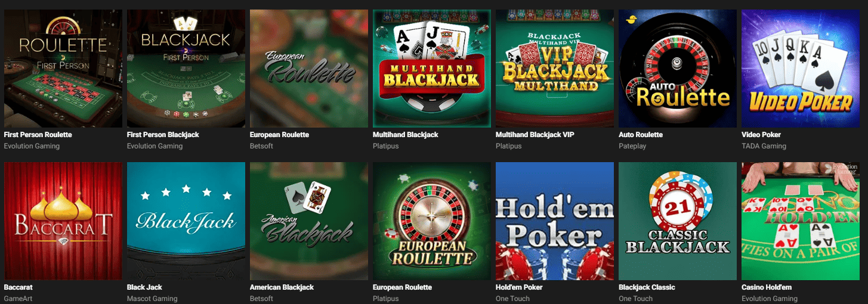Launch Platipus European Roulette wheel thumbnail
The width and height of the screenshot is (868, 304).
[432, 221]
